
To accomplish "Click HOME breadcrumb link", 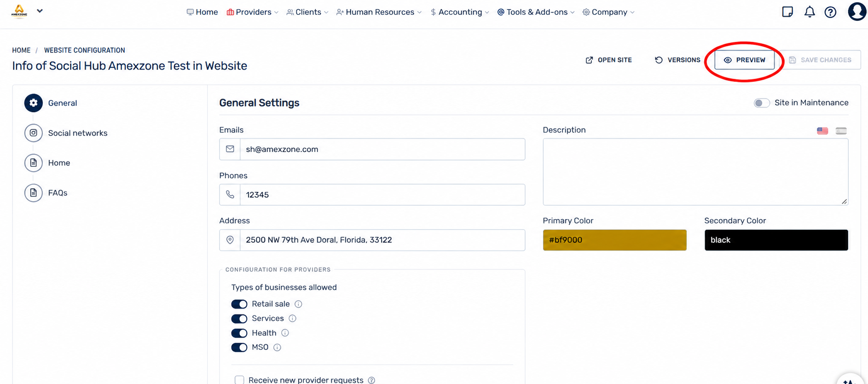I will point(21,50).
